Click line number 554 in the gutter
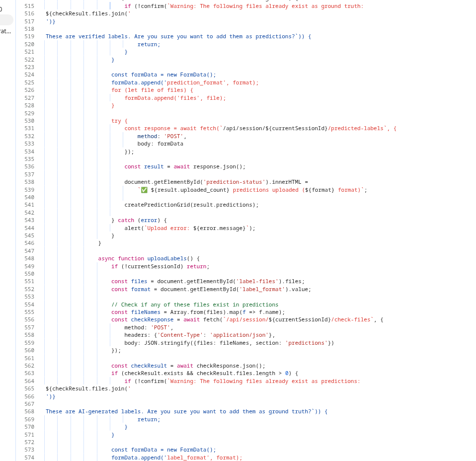The image size is (476, 461). [29, 305]
